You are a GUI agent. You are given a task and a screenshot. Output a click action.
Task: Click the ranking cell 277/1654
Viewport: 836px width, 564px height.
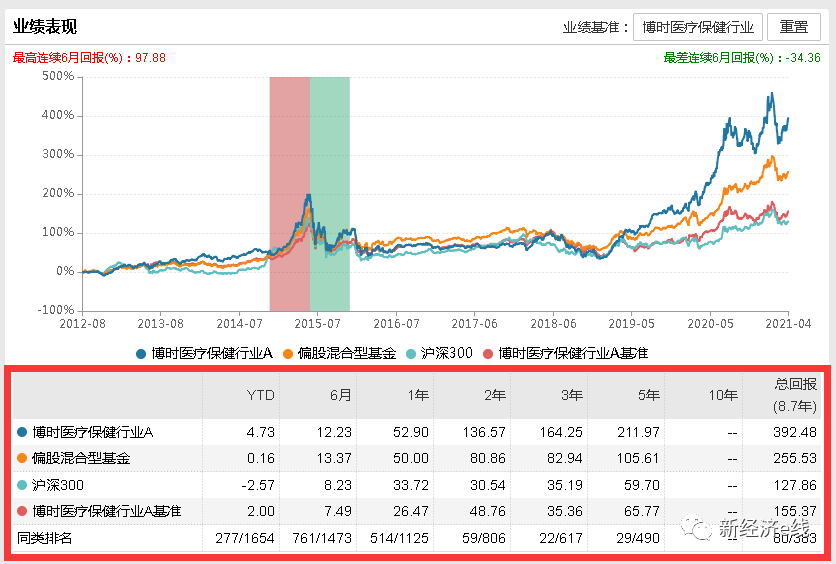pyautogui.click(x=245, y=538)
